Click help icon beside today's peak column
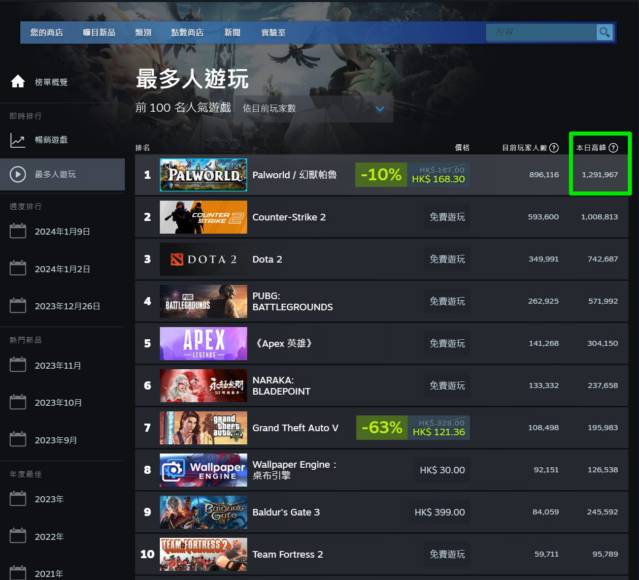This screenshot has height=580, width=639. click(613, 148)
